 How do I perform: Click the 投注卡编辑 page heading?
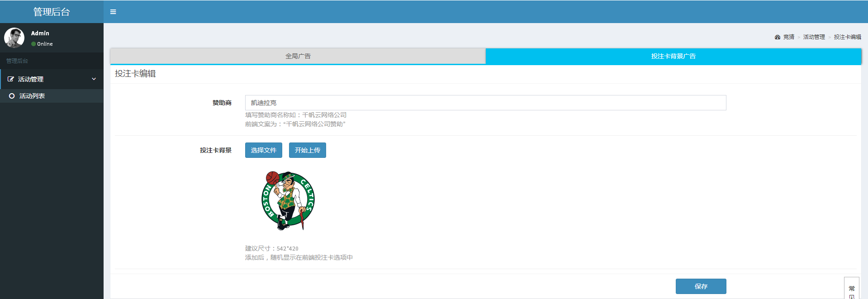click(x=135, y=74)
